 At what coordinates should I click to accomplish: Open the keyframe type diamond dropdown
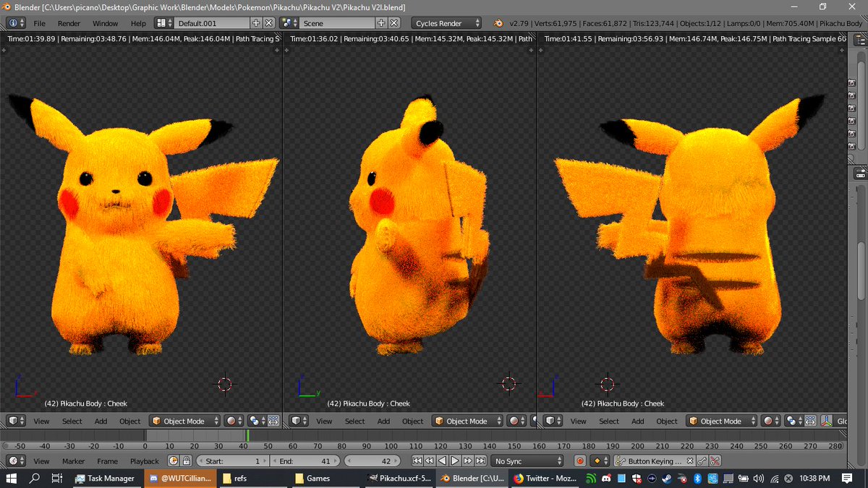pyautogui.click(x=600, y=461)
